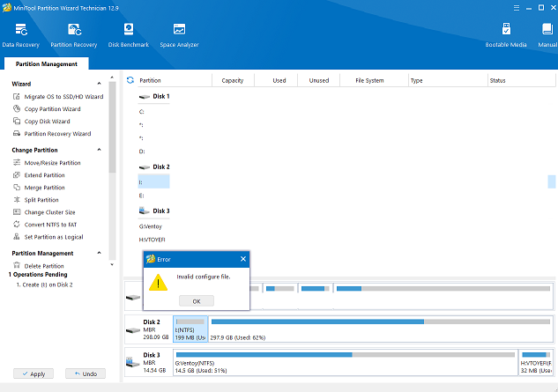
Task: Click the refresh icon beside the Partition header
Action: [130, 80]
